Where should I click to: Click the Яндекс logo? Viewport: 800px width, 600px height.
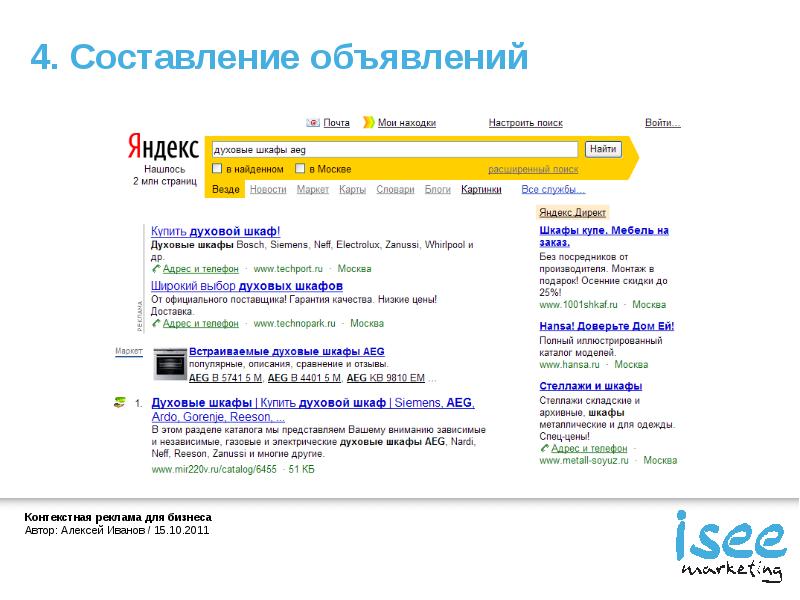click(x=162, y=149)
